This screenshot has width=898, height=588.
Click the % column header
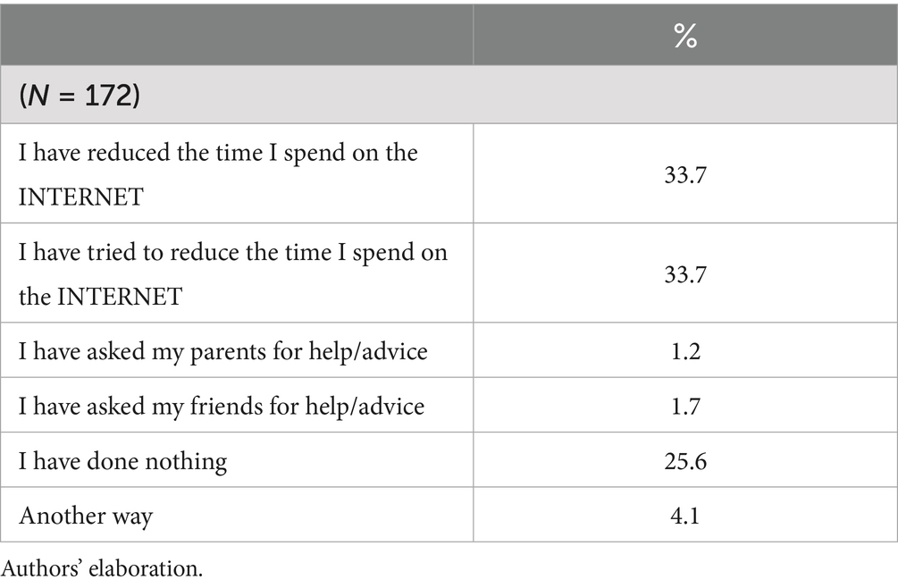[684, 38]
